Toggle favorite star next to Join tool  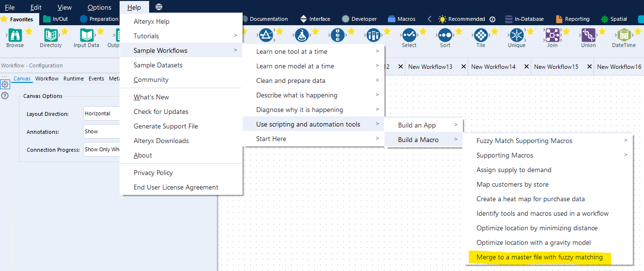(566, 32)
